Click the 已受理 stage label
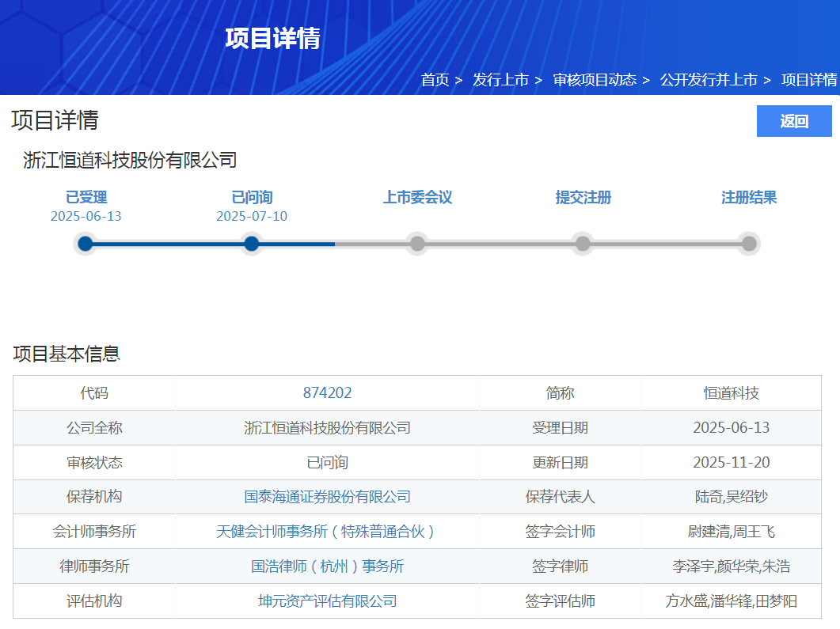Image resolution: width=840 pixels, height=629 pixels. click(x=86, y=198)
